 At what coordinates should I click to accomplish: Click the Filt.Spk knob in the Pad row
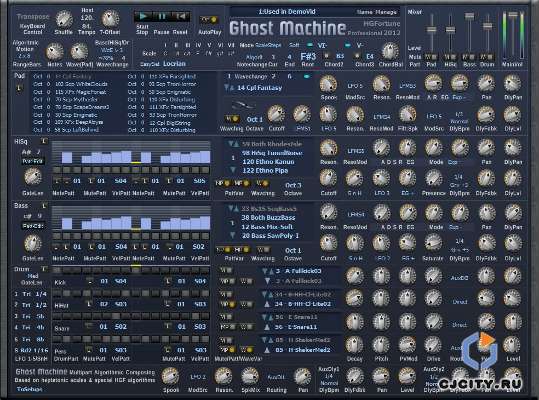[x=407, y=114]
